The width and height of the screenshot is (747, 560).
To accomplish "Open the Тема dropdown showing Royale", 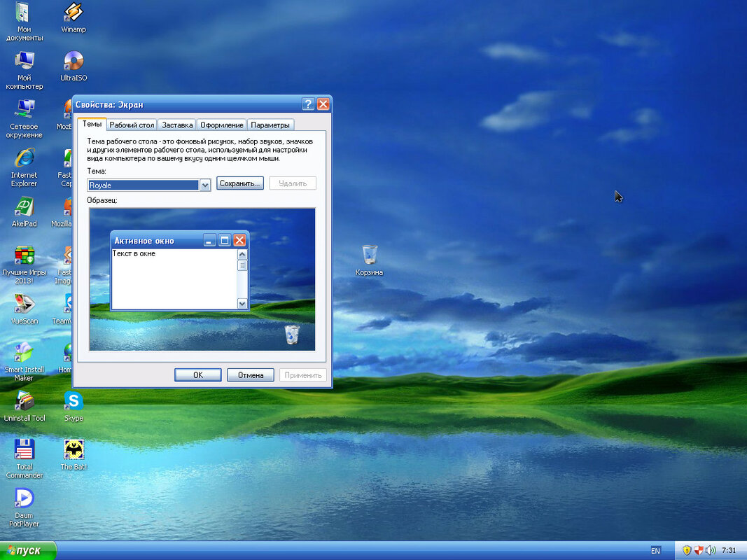I will pyautogui.click(x=204, y=184).
